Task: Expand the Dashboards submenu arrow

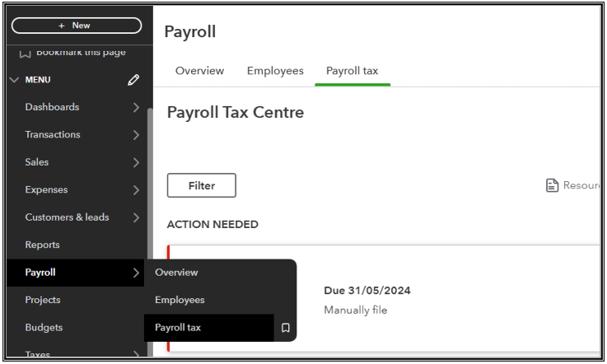Action: pyautogui.click(x=136, y=107)
